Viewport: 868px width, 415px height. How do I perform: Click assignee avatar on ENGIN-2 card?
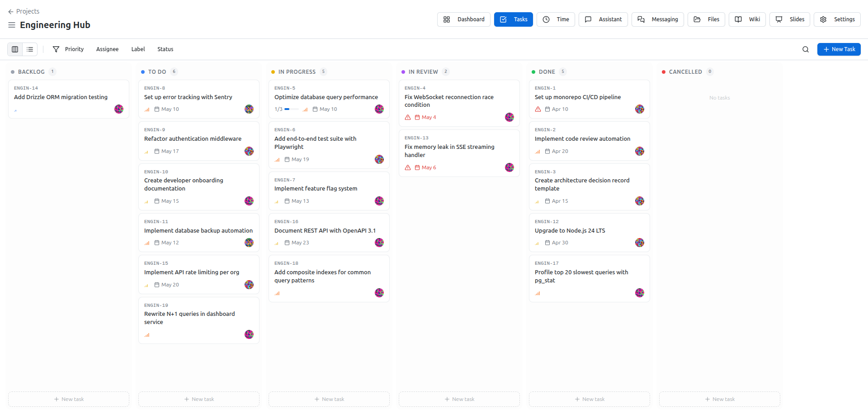pos(640,151)
